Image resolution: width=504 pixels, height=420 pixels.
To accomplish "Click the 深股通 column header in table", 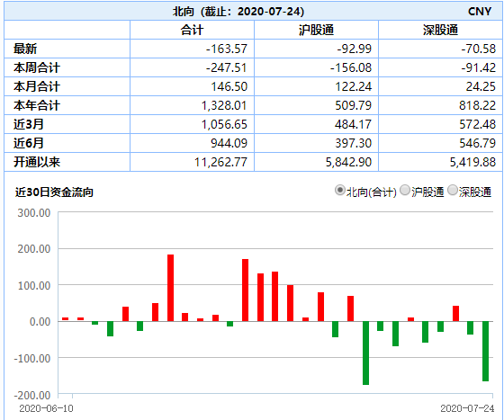I will (440, 30).
